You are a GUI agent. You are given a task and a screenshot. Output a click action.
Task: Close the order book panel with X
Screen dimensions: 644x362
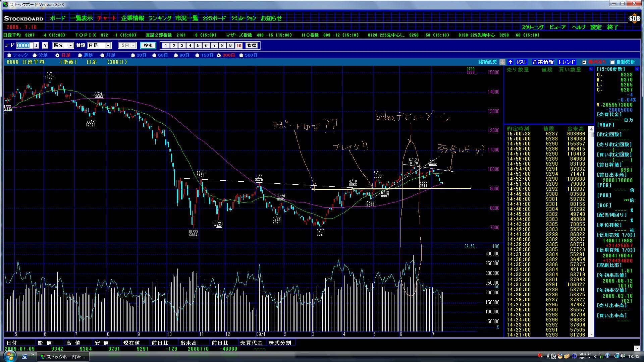591,69
